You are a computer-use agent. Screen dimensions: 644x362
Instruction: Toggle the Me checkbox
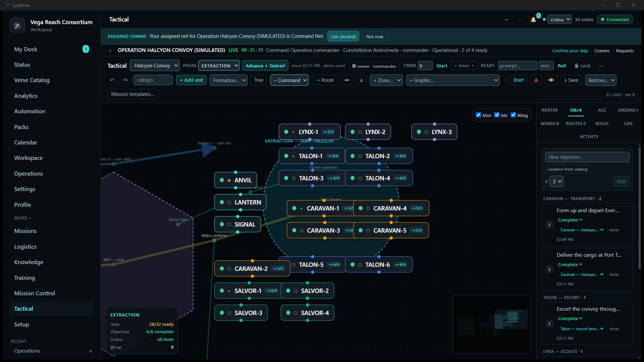click(497, 115)
